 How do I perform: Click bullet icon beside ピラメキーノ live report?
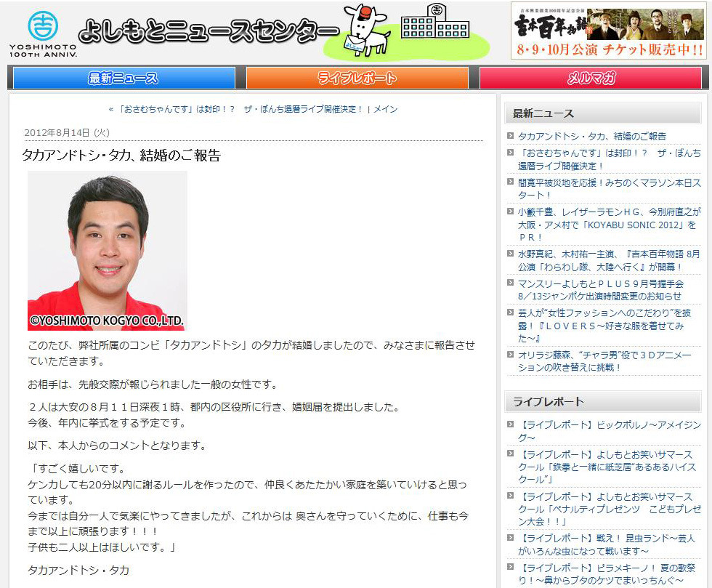pyautogui.click(x=510, y=567)
